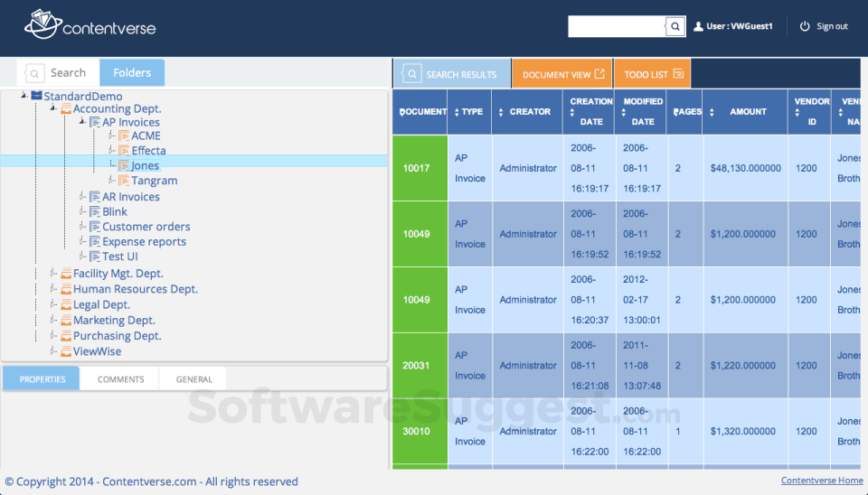868x495 pixels.
Task: Click the Expense reports drawer icon
Action: pos(95,242)
